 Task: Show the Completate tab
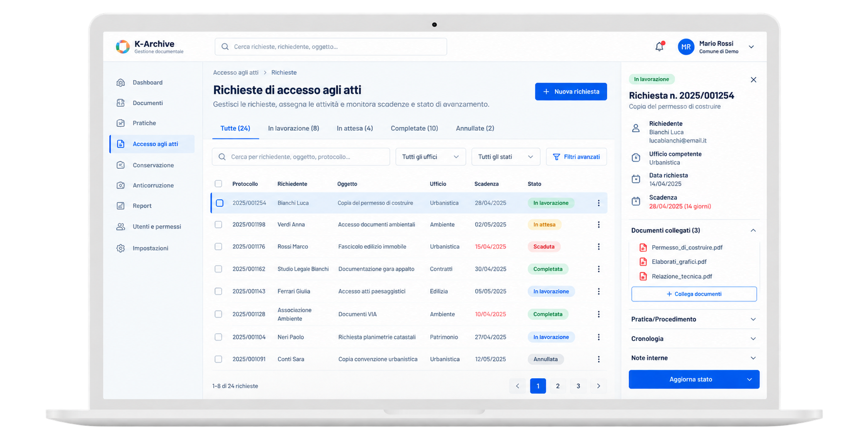414,128
